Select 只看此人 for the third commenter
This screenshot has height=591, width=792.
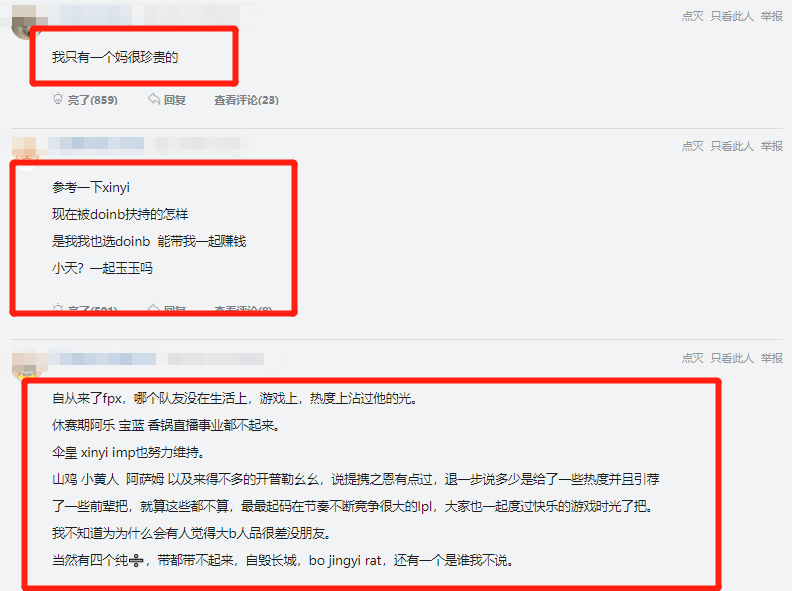click(732, 358)
